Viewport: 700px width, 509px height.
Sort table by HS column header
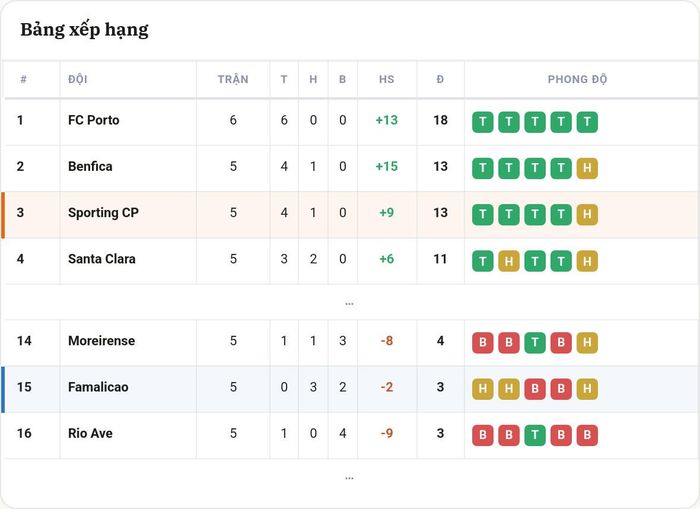pos(387,79)
